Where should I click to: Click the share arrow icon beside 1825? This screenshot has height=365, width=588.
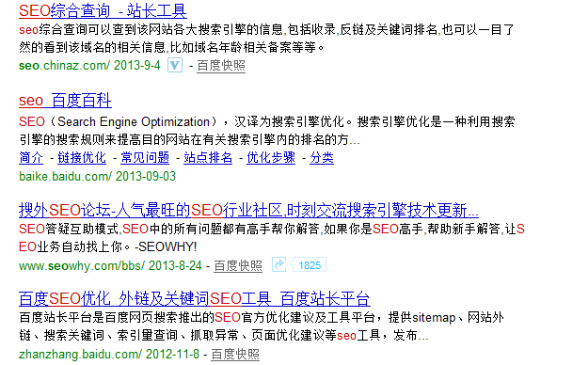(279, 265)
